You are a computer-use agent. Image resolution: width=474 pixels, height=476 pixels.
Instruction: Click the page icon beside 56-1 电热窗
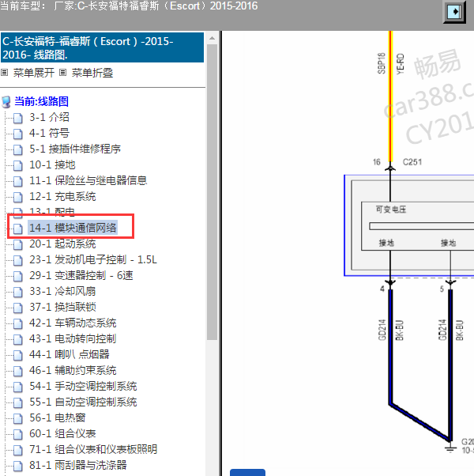pos(18,418)
